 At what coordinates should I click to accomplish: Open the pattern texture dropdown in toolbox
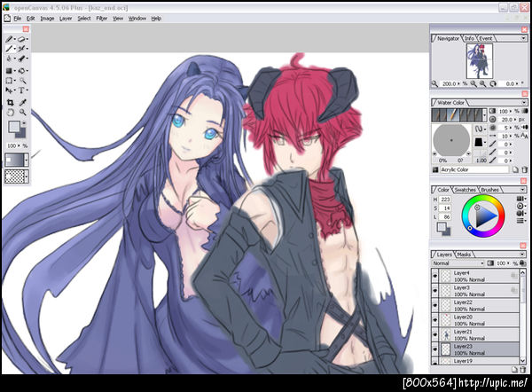(26, 176)
